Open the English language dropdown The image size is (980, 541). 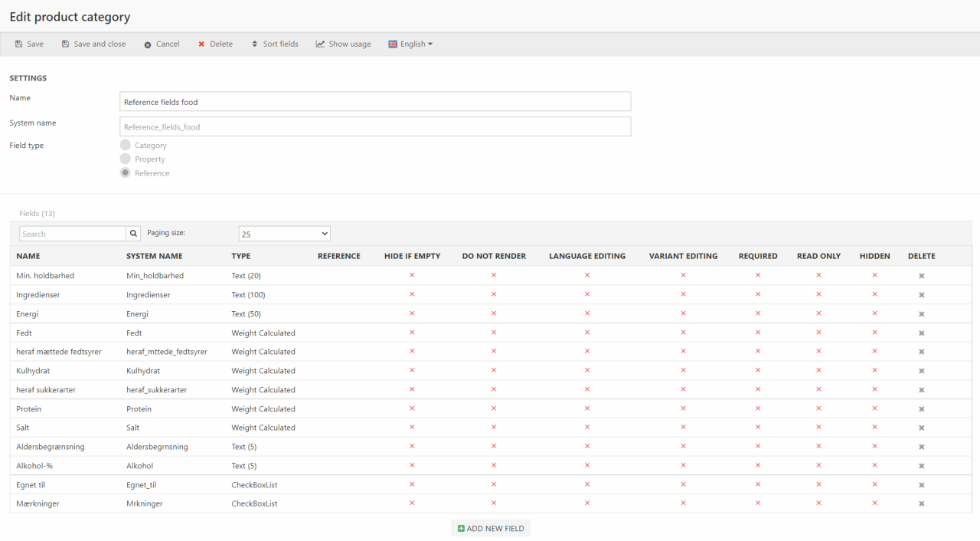[410, 44]
